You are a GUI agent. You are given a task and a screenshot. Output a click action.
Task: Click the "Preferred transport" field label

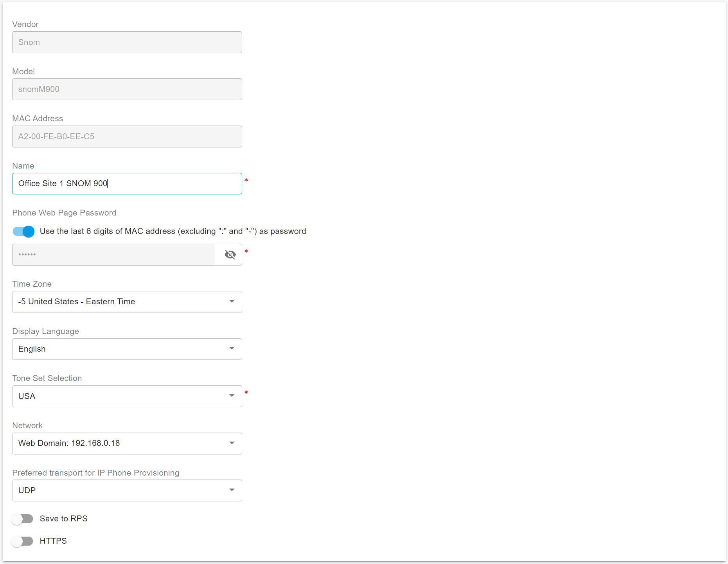pyautogui.click(x=95, y=473)
